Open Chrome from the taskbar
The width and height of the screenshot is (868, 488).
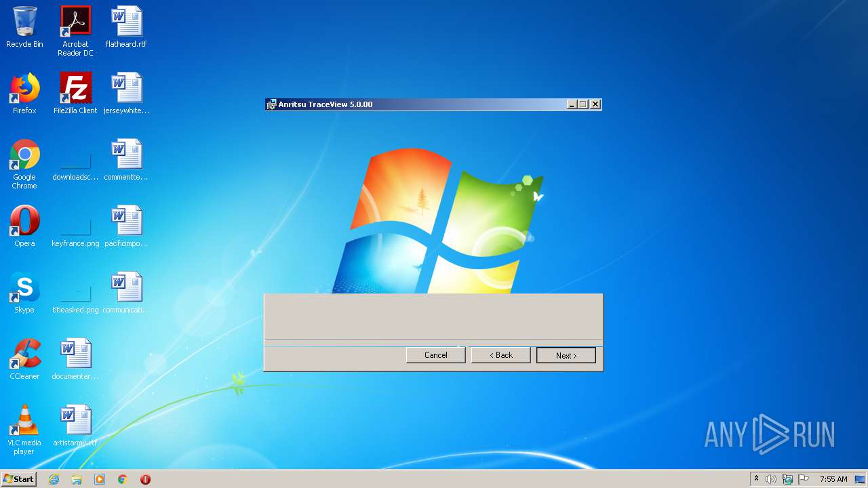pos(123,479)
